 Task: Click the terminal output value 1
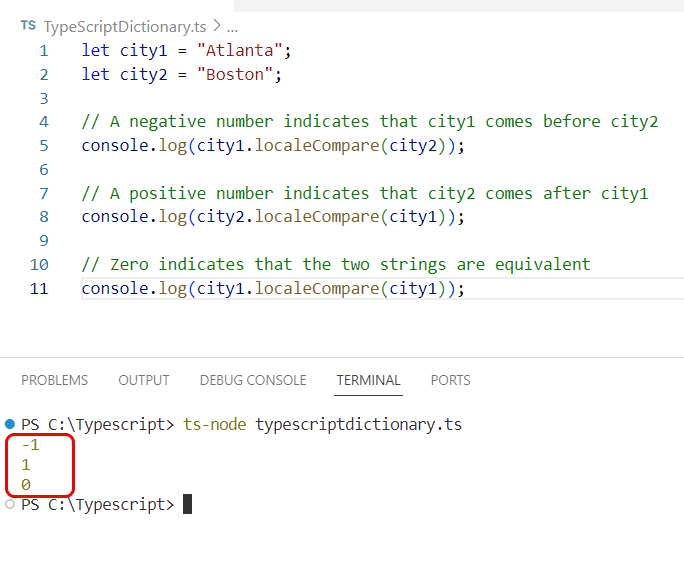[x=26, y=465]
